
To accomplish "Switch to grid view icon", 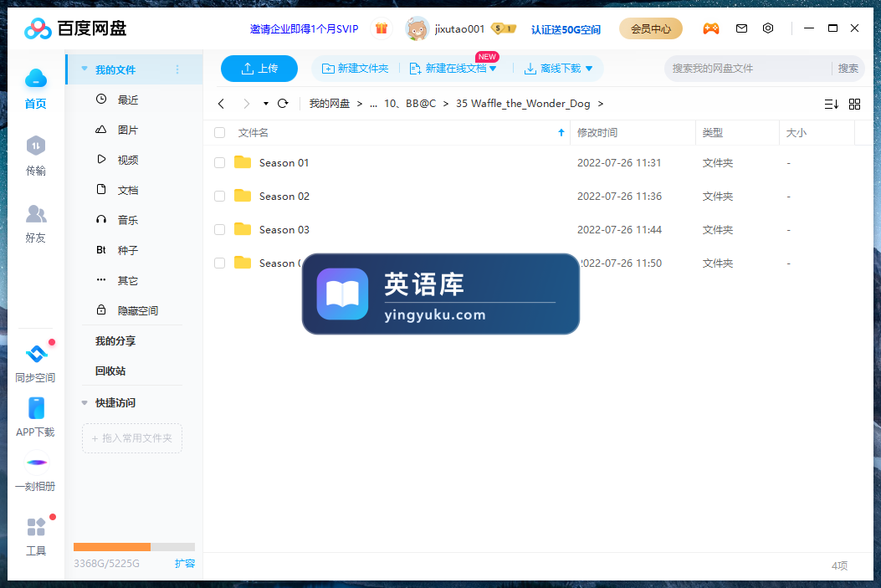I will [x=854, y=104].
